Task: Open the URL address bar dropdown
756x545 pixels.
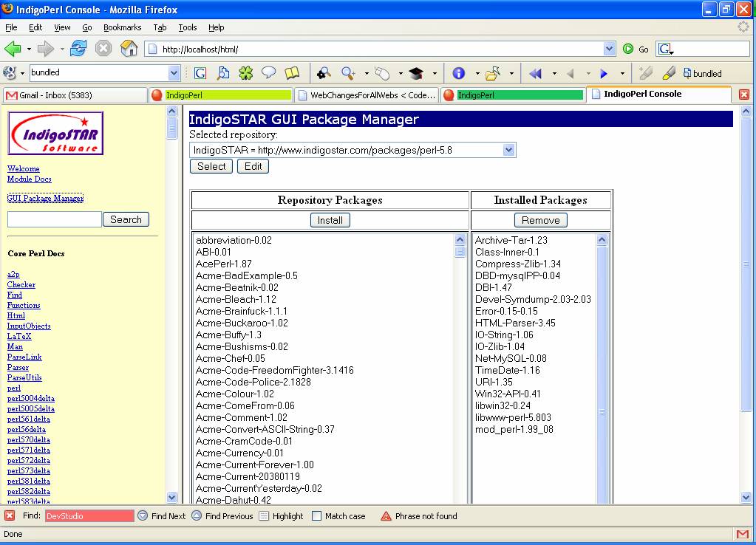Action: pyautogui.click(x=609, y=49)
